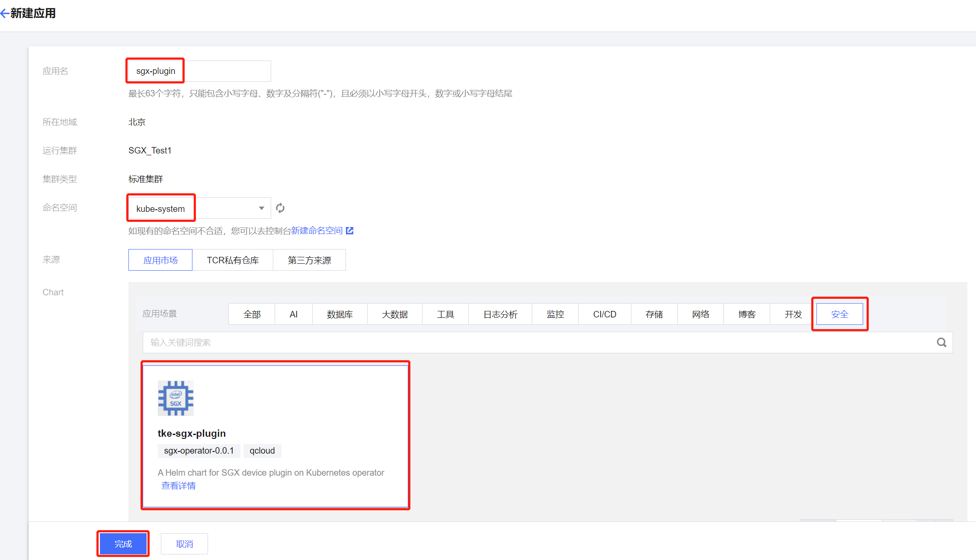Image resolution: width=976 pixels, height=560 pixels.
Task: Filter charts by 数据库
Action: pos(340,314)
